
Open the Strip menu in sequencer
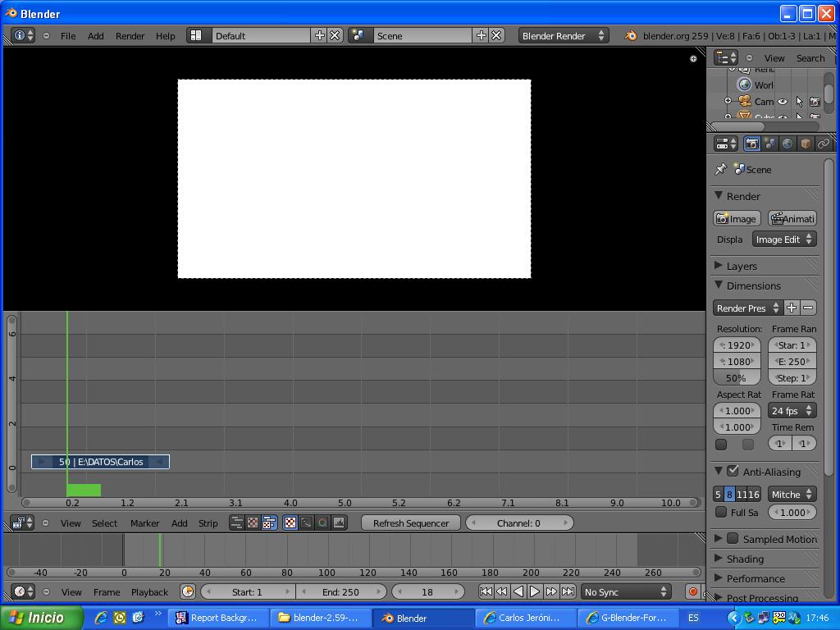(208, 523)
